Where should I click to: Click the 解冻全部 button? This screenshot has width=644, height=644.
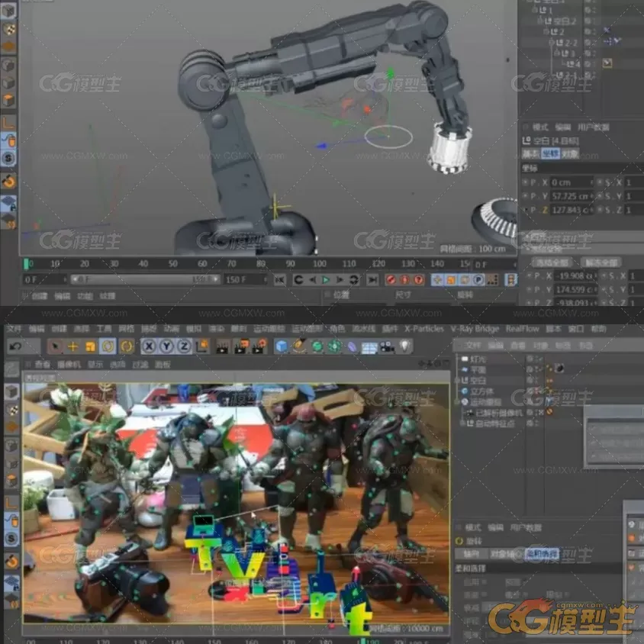[x=601, y=262]
